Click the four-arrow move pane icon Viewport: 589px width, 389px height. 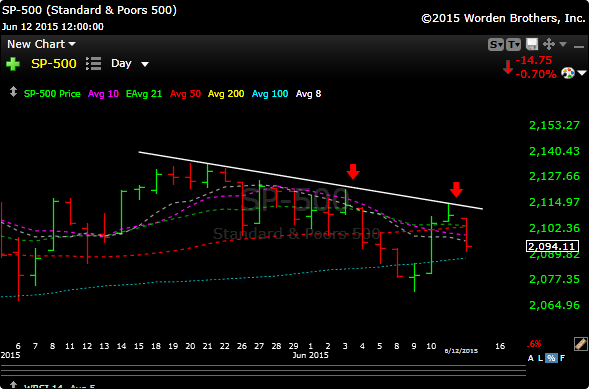(549, 44)
